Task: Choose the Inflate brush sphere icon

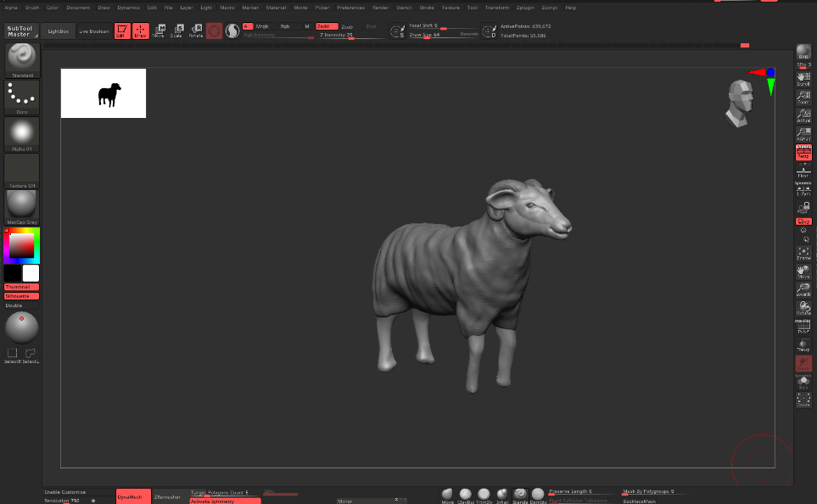Action: pyautogui.click(x=502, y=495)
